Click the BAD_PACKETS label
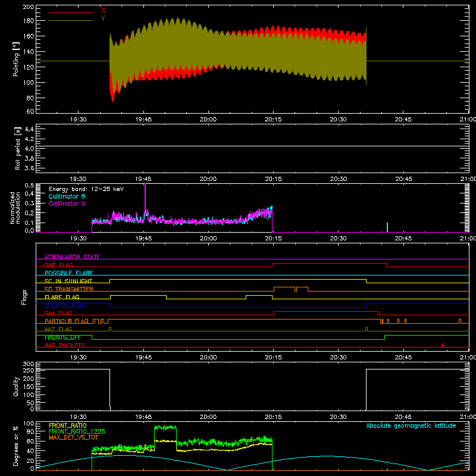This screenshot has height=476, width=476. tap(65, 345)
